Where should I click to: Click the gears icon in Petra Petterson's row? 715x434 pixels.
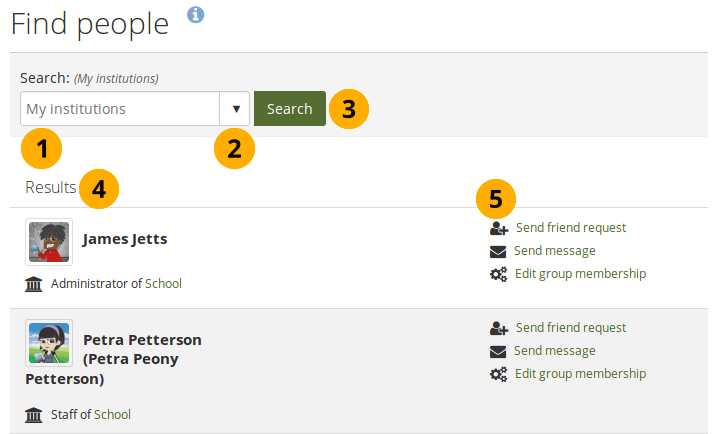[498, 374]
